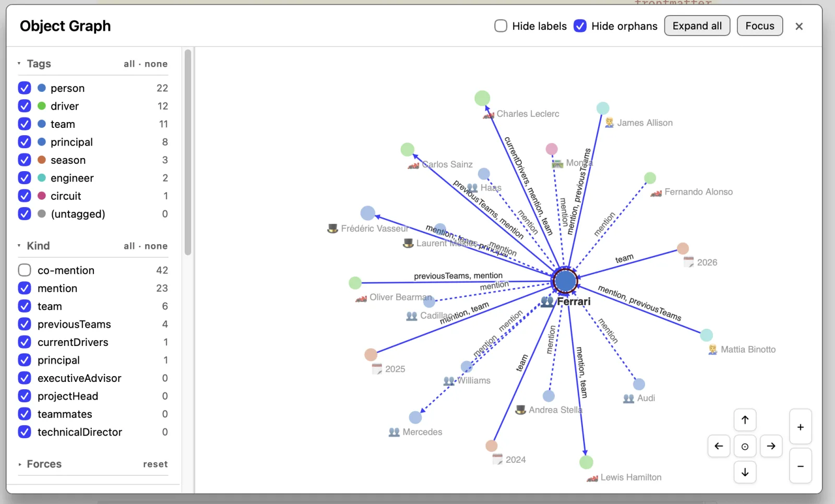The height and width of the screenshot is (504, 835).
Task: Select the Cadillac team node
Action: pos(429,301)
